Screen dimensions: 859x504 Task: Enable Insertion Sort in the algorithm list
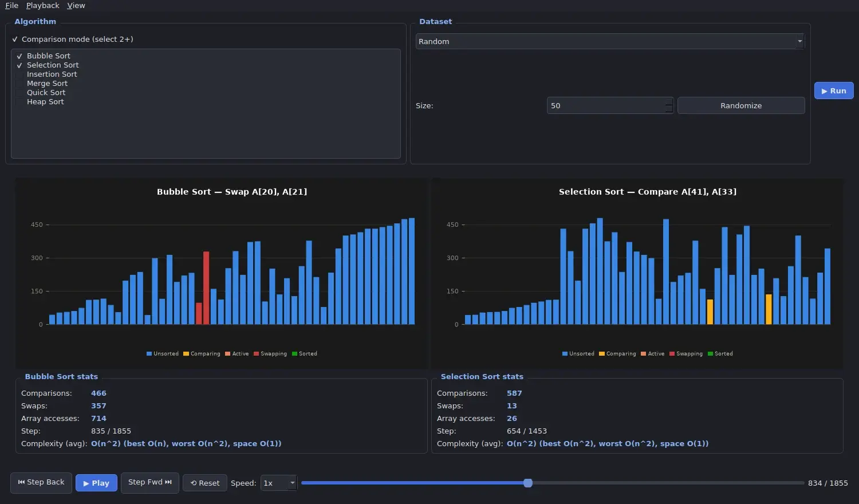[x=19, y=74]
